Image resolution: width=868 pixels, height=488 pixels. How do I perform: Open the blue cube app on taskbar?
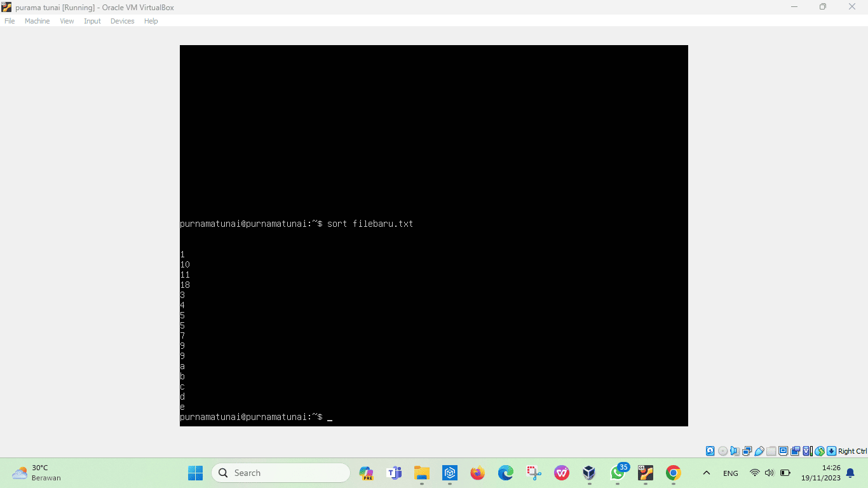tap(450, 473)
